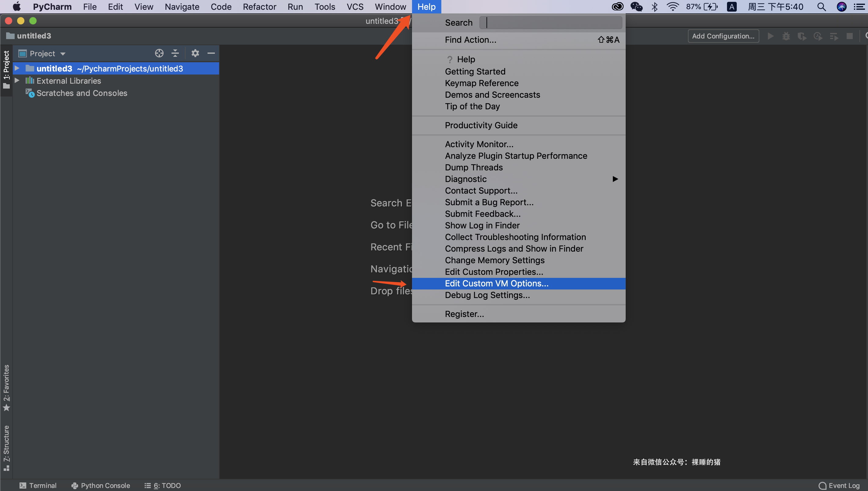Hide the Project tool window
Image resolution: width=868 pixels, height=491 pixels.
click(211, 53)
